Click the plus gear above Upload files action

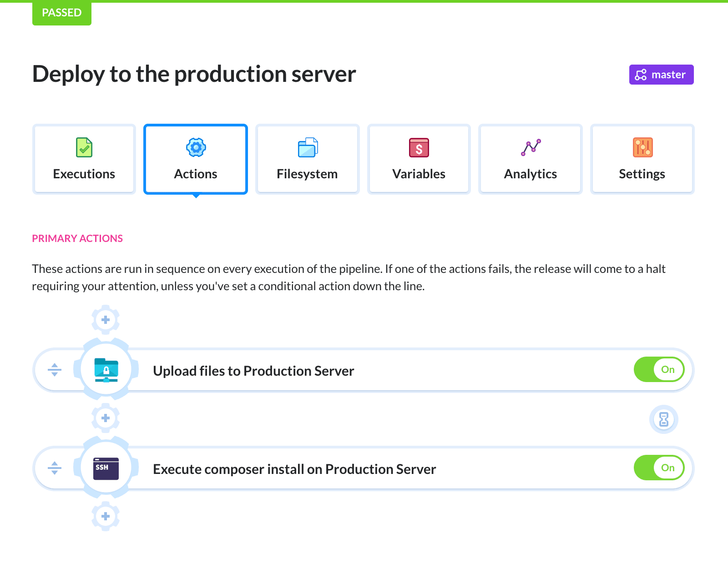pyautogui.click(x=106, y=320)
